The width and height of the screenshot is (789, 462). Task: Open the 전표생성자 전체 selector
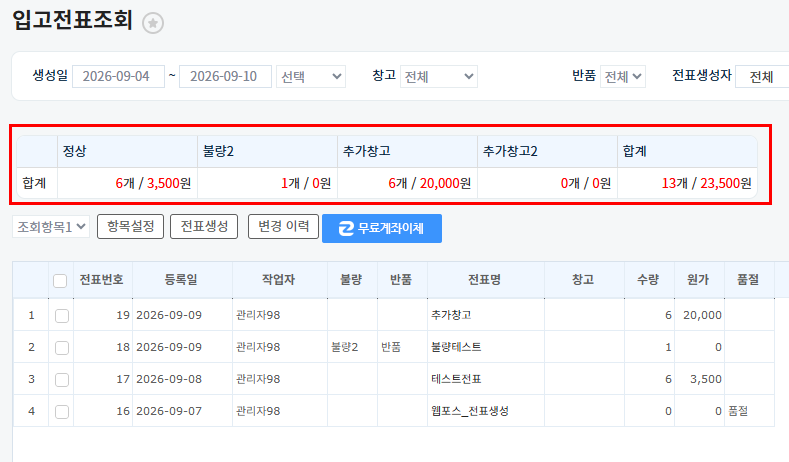point(762,76)
